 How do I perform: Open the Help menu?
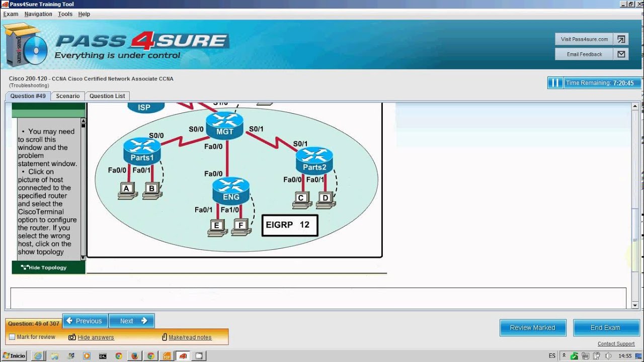click(x=84, y=14)
